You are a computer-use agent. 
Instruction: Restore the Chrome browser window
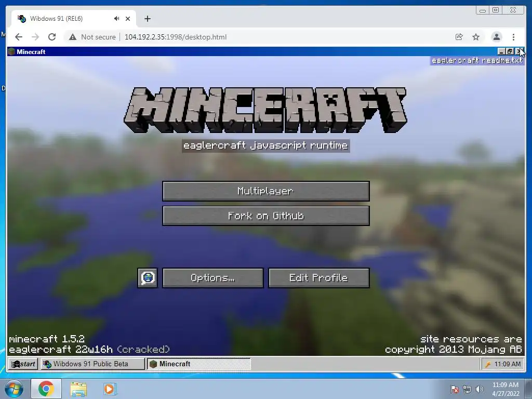tap(496, 10)
